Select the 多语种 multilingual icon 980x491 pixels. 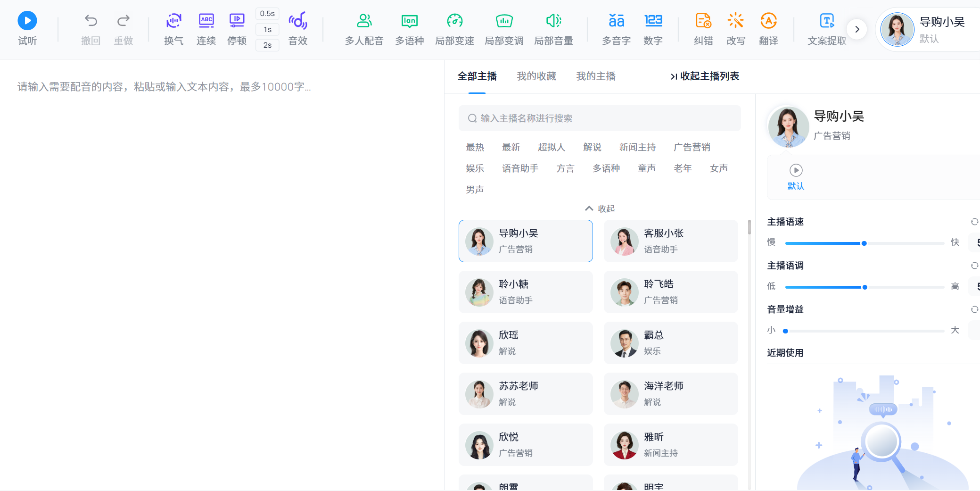click(409, 28)
